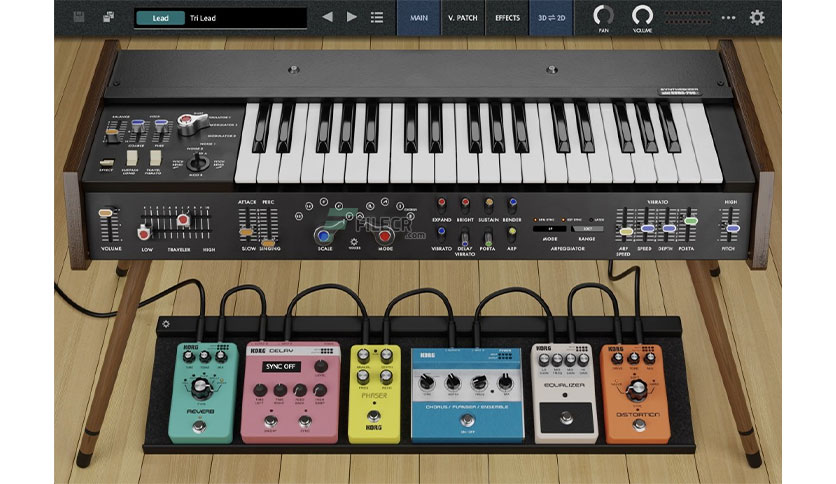
Task: Toggle the SUSTAIN yellow switch
Action: pyautogui.click(x=488, y=206)
